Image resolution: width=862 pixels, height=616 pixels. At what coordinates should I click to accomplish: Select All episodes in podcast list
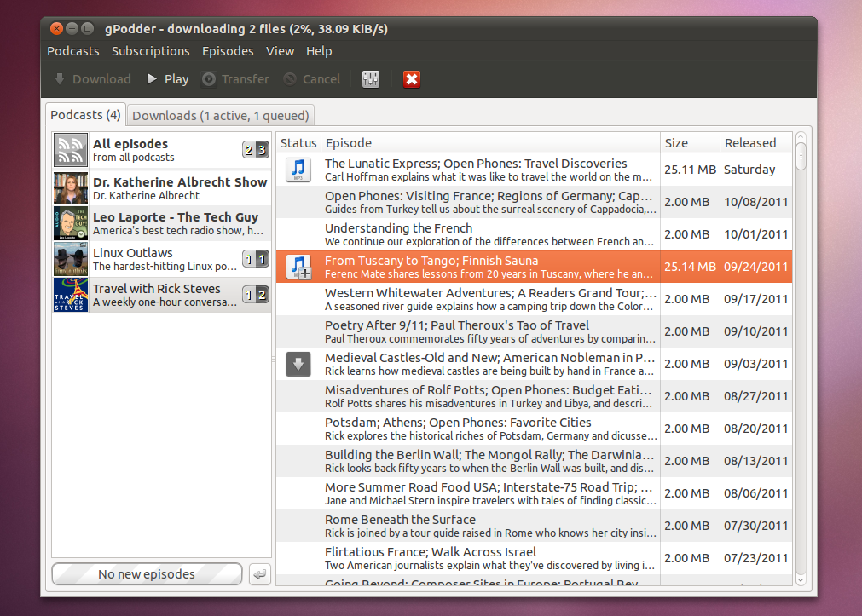[x=162, y=150]
